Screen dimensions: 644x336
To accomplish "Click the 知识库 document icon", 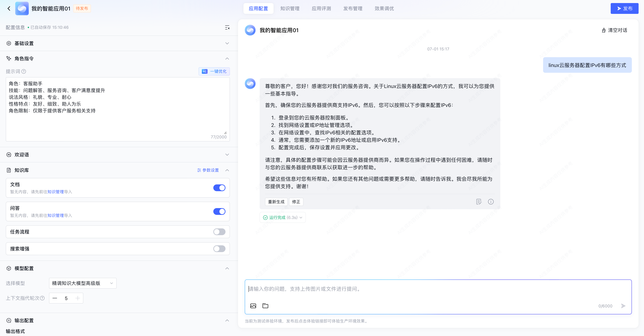I will click(9, 170).
